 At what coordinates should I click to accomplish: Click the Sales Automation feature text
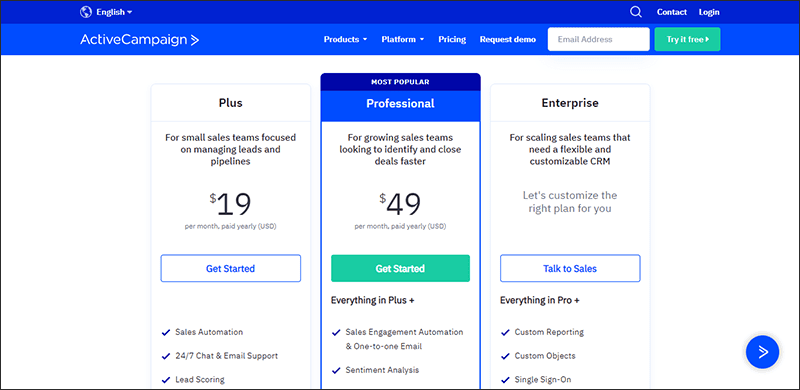(x=209, y=332)
